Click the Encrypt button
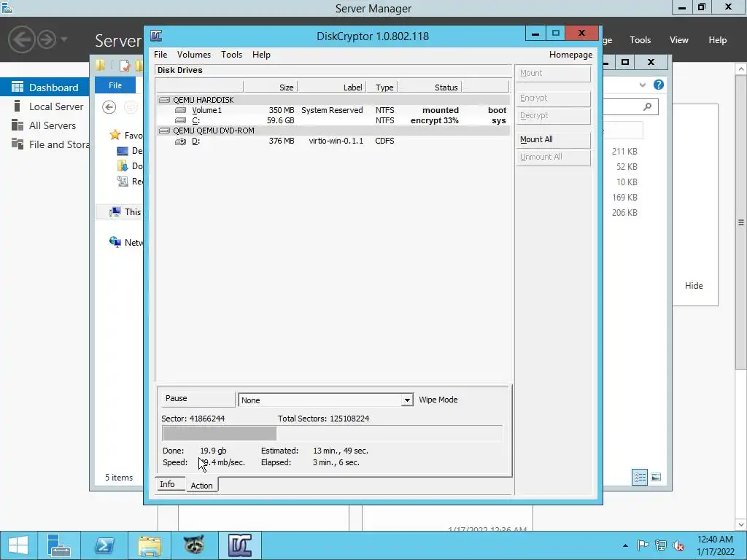The width and height of the screenshot is (747, 560). 553,98
